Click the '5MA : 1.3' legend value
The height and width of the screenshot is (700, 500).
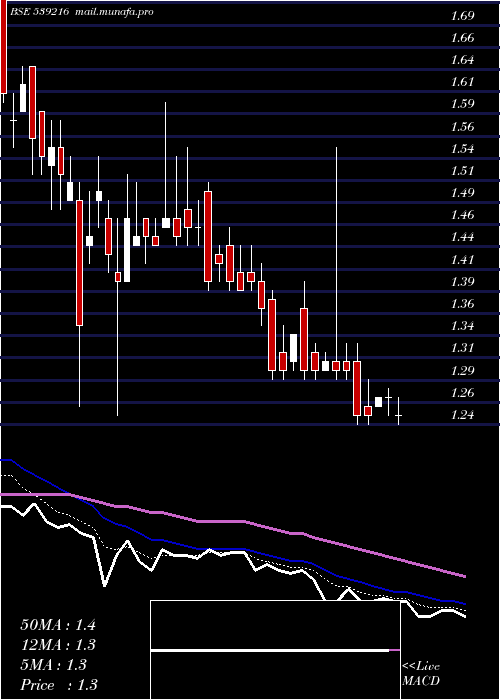tap(53, 665)
